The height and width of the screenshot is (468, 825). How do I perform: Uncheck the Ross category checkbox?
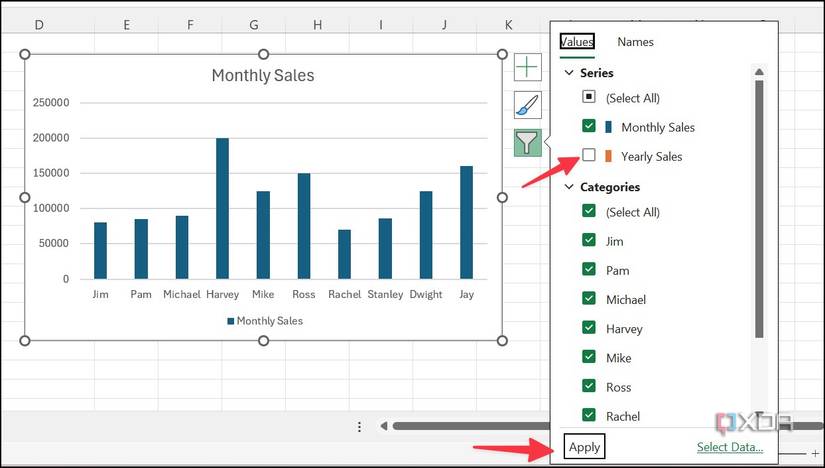coord(589,386)
